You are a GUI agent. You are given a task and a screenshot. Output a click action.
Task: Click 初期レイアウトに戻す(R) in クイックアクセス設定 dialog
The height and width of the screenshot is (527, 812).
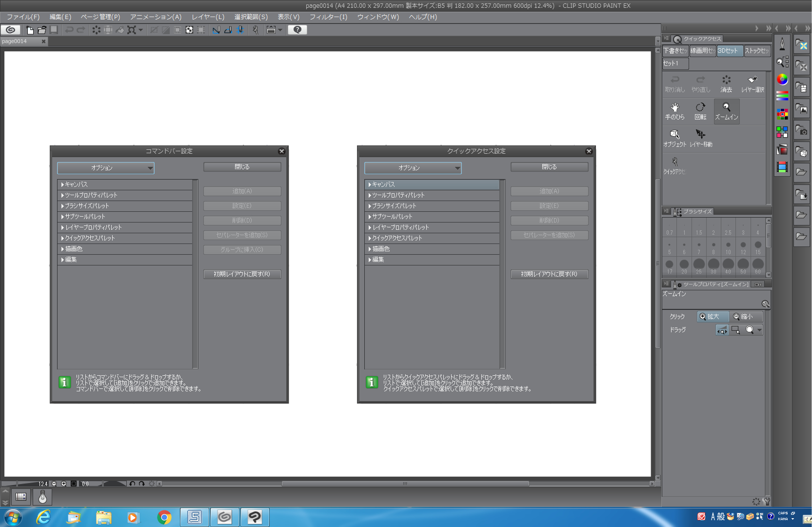pyautogui.click(x=549, y=274)
